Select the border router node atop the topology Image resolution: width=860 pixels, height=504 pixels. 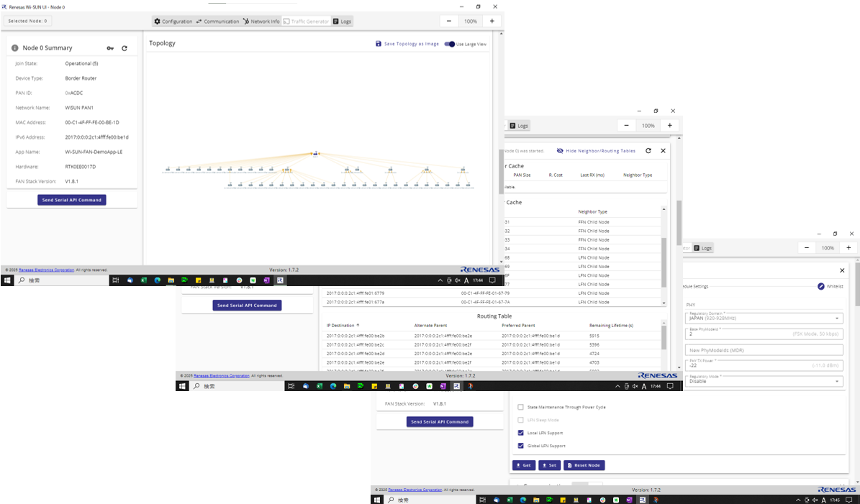(314, 154)
